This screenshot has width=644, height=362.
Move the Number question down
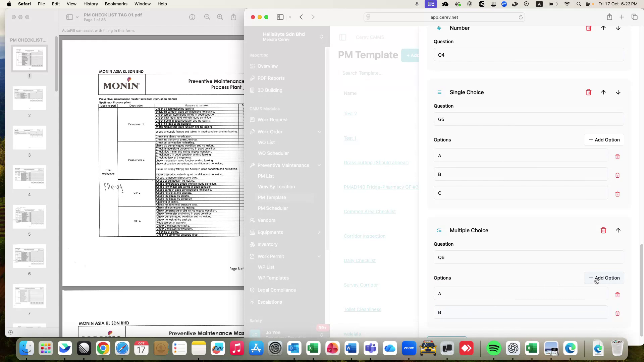point(618,28)
